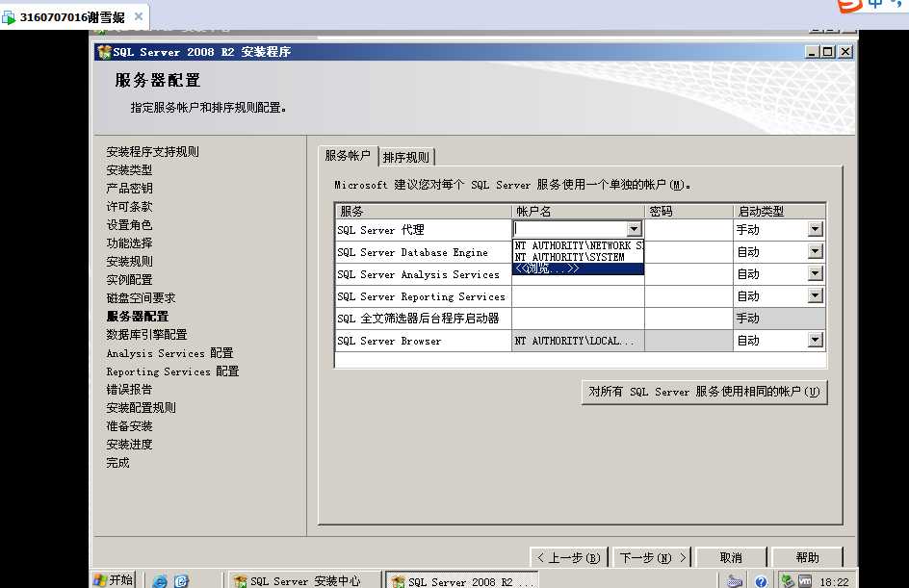Click the SQL Server installer title icon

(x=104, y=52)
